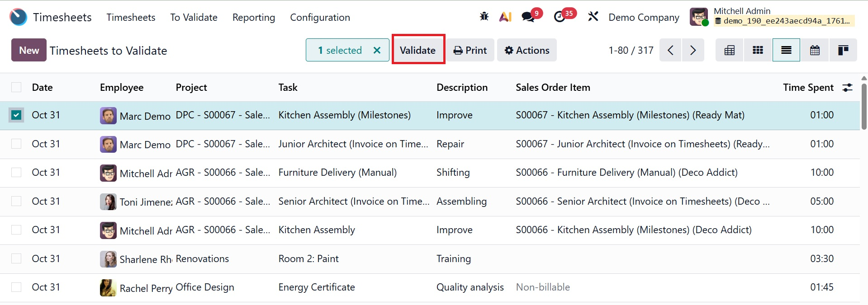Switch to kanban view
This screenshot has width=868, height=305.
click(x=758, y=50)
